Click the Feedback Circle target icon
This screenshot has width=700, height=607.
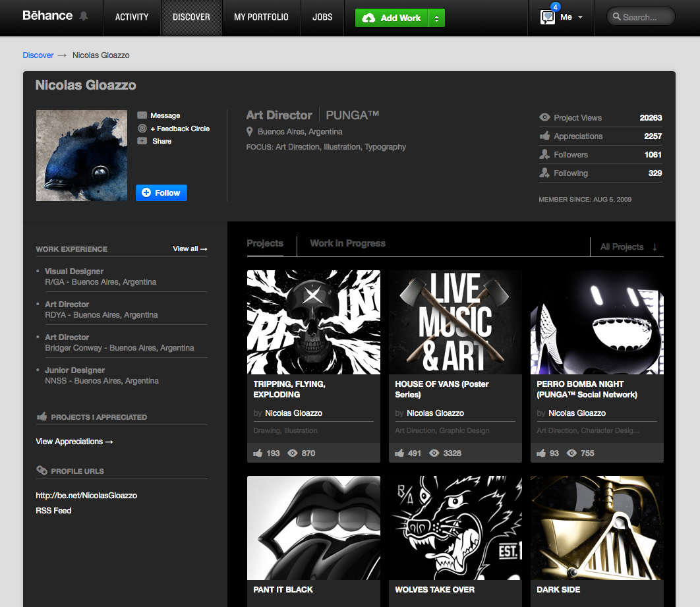tap(142, 128)
